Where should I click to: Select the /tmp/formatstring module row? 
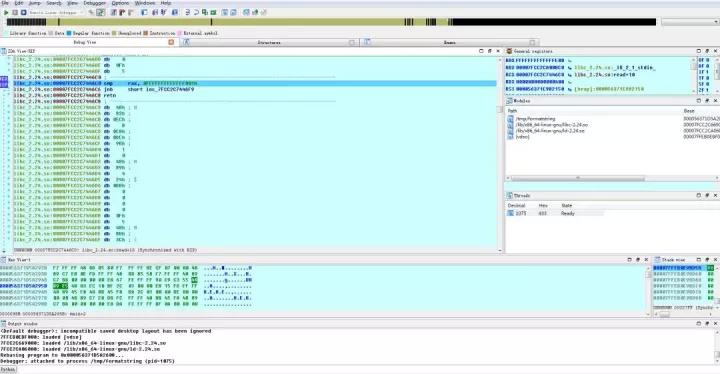point(613,119)
